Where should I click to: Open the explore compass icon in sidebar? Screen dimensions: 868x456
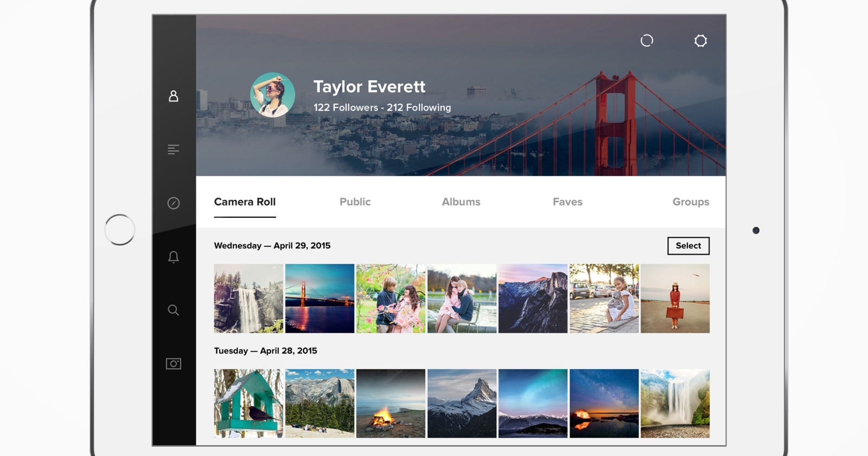[174, 203]
